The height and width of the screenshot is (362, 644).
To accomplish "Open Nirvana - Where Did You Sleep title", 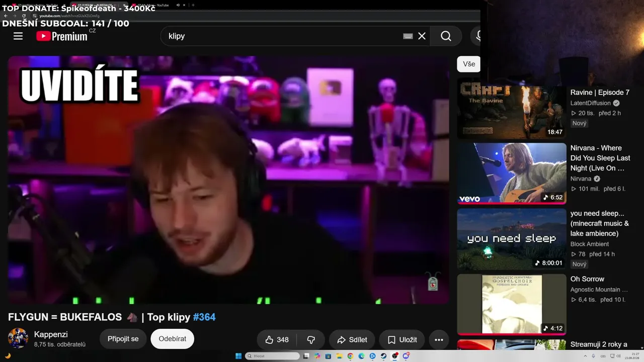I will click(x=600, y=158).
